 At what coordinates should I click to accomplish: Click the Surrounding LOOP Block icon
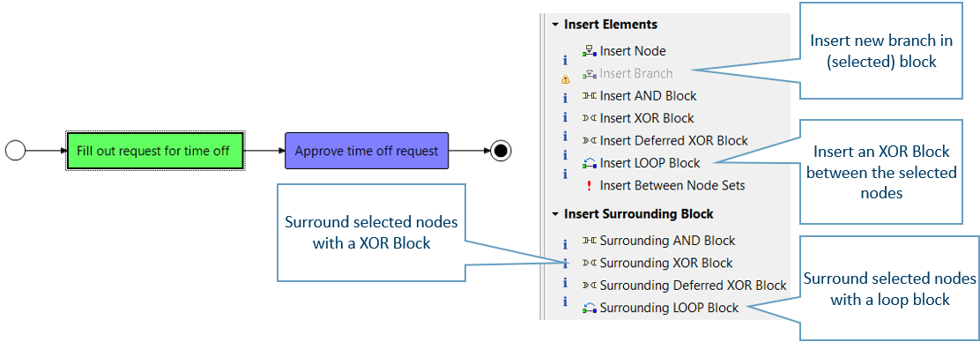(590, 309)
